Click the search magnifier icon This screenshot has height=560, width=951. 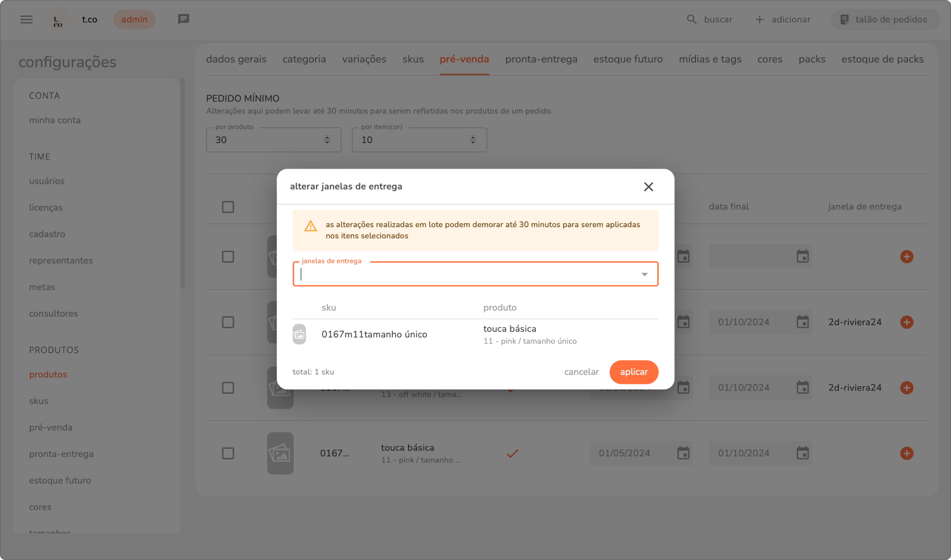[x=692, y=19]
